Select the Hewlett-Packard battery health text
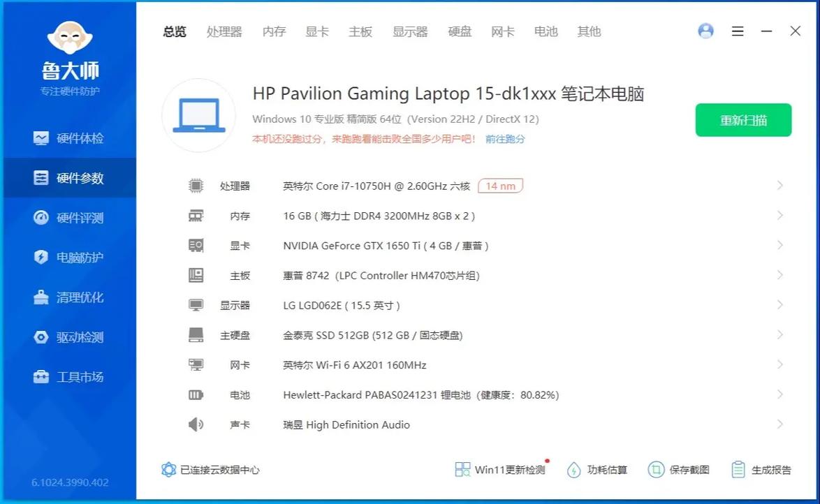Image resolution: width=820 pixels, height=504 pixels. [421, 394]
